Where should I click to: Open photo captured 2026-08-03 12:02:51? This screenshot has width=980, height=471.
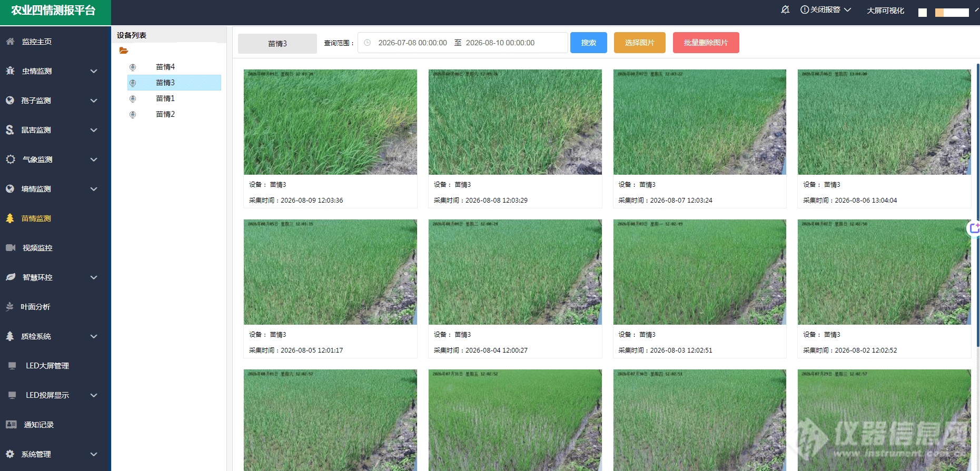click(700, 272)
